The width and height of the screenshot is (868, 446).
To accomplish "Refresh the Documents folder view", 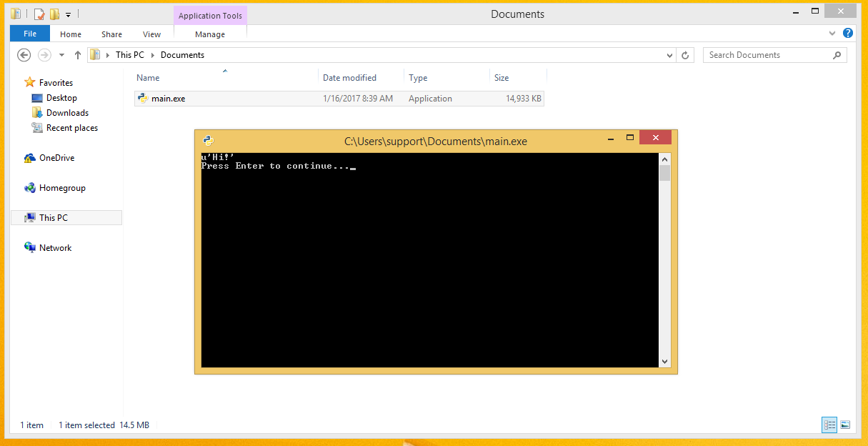I will coord(685,55).
